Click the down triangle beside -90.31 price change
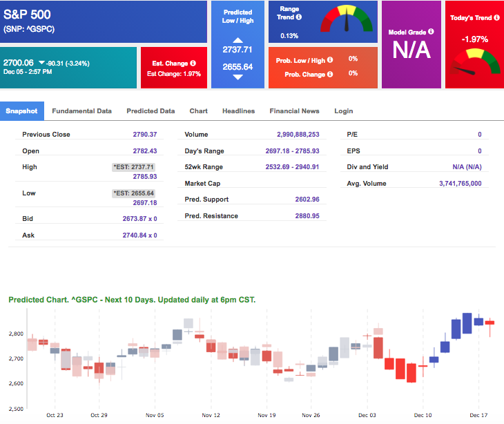 pos(42,62)
